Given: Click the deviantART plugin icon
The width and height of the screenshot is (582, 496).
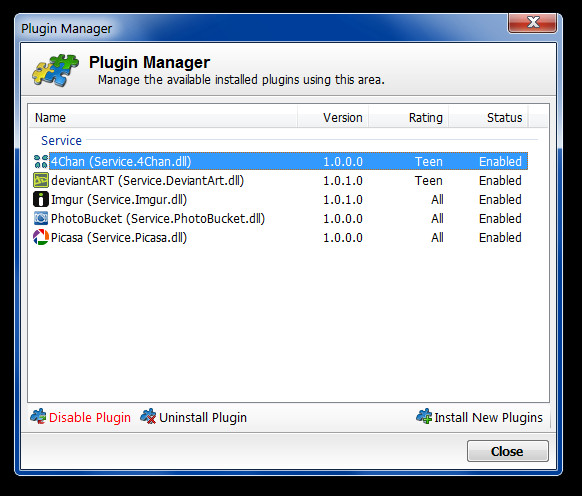Looking at the screenshot, I should [x=41, y=180].
